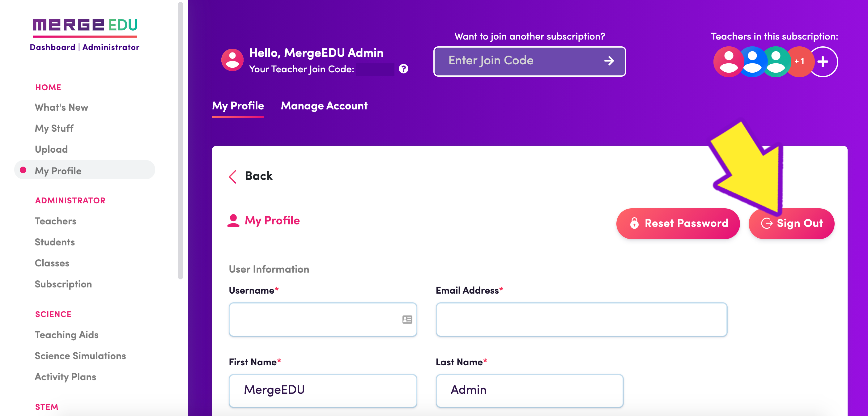868x416 pixels.
Task: Select the My Profile tab in header
Action: click(238, 106)
